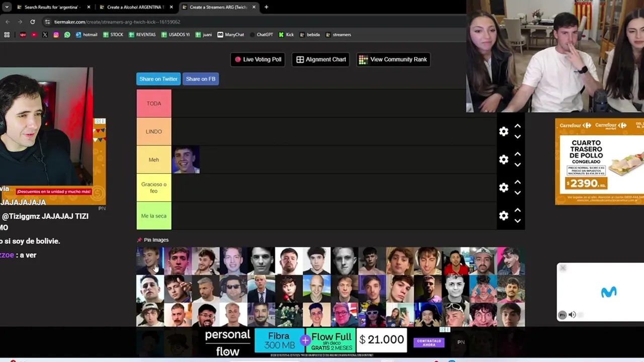This screenshot has width=644, height=362.
Task: Open the Alignment Chart
Action: click(321, 59)
